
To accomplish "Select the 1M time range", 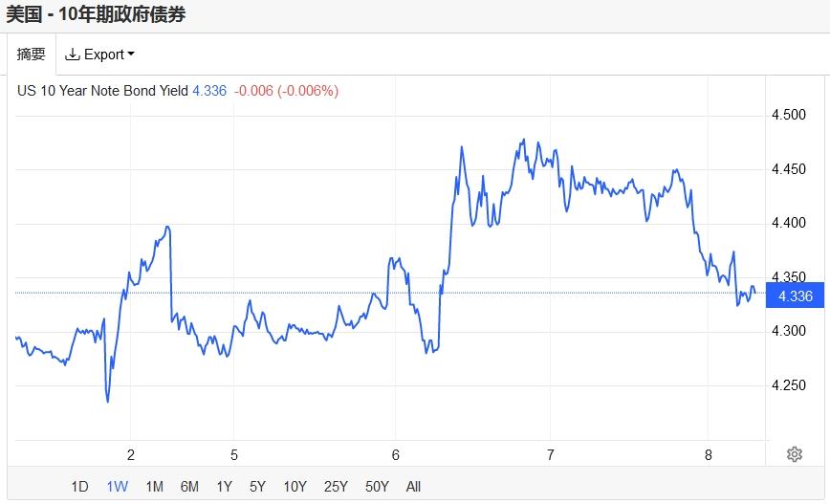I will tap(154, 486).
